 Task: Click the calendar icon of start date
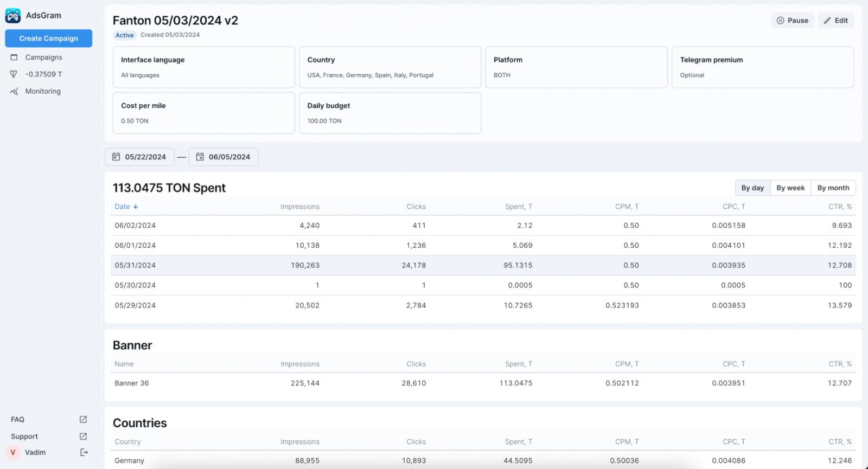coord(116,157)
